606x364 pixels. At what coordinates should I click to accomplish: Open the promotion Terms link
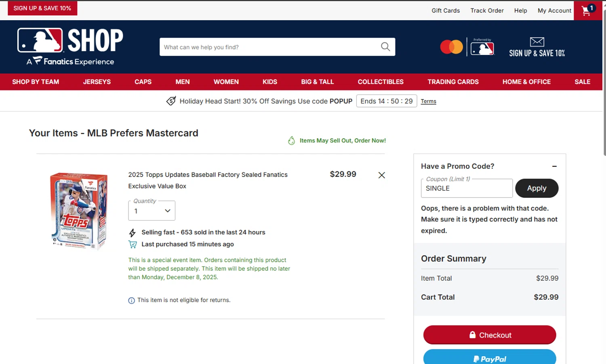pos(428,101)
